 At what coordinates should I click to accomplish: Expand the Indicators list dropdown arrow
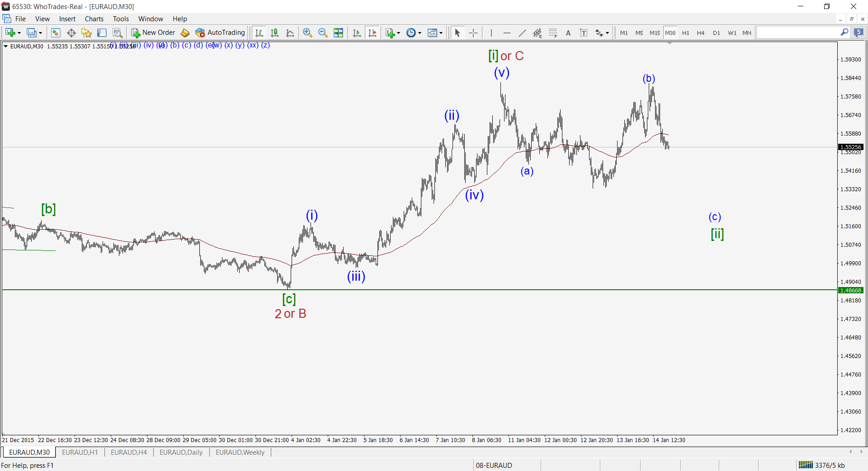click(x=398, y=33)
